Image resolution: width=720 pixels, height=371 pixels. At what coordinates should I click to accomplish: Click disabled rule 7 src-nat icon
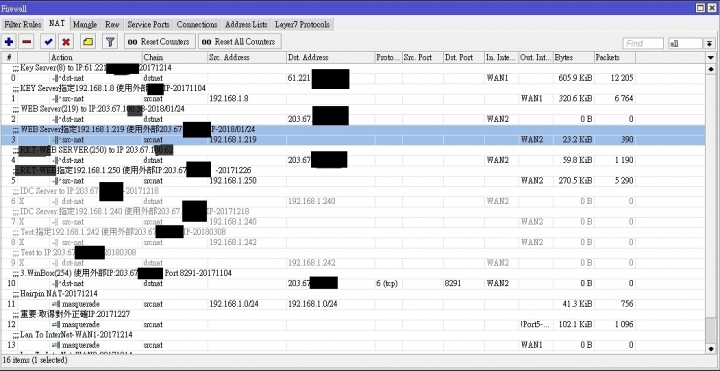tap(56, 222)
